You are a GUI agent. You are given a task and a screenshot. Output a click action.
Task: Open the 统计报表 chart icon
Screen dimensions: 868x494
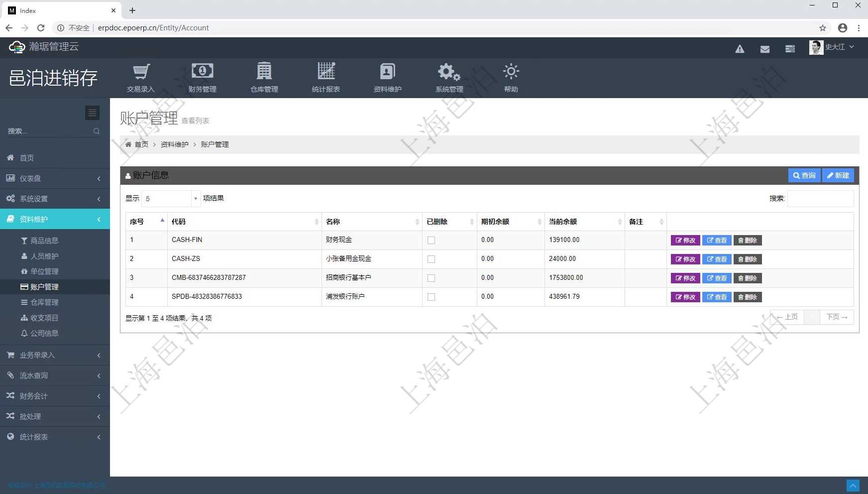(326, 72)
